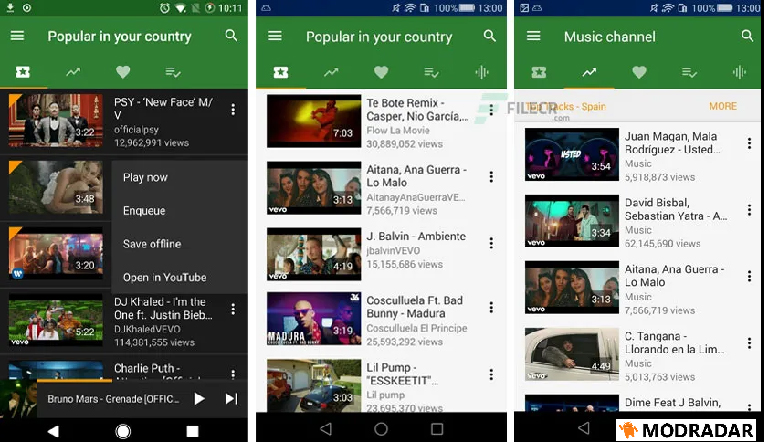Select Dime Feat J Balvin title
This screenshot has height=442, width=764.
[673, 403]
